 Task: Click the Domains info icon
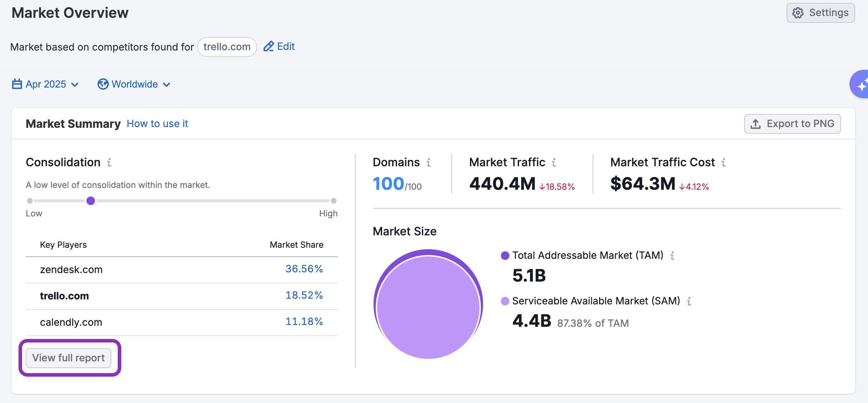click(429, 162)
